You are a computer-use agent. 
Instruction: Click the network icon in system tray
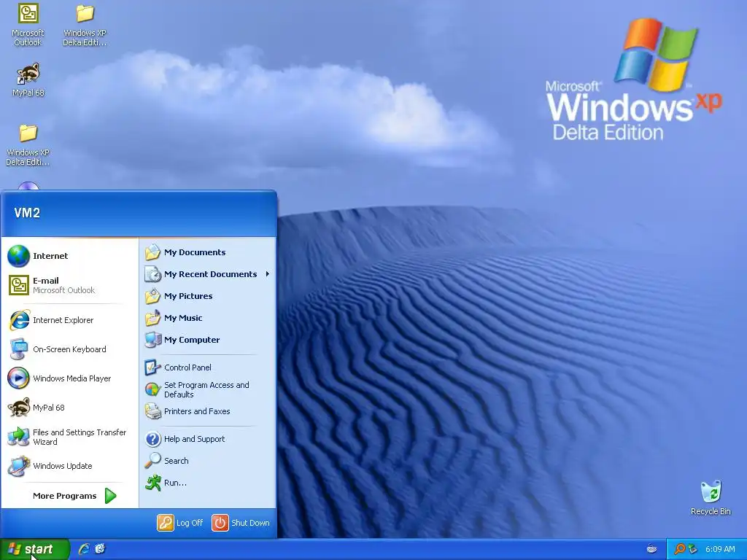692,549
